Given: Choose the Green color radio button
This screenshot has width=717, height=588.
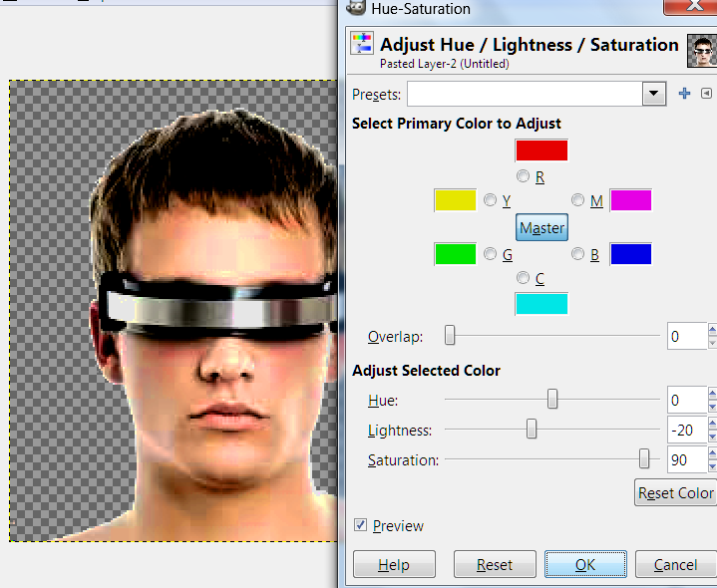Looking at the screenshot, I should [x=490, y=254].
